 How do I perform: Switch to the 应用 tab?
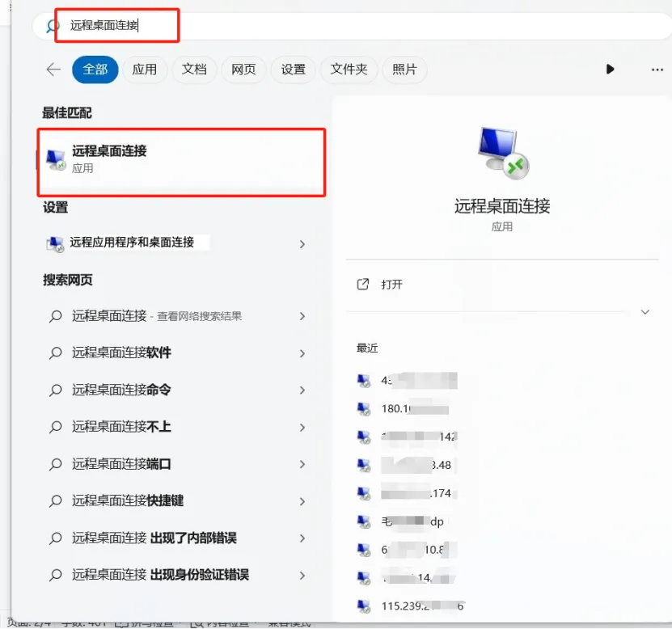click(145, 70)
